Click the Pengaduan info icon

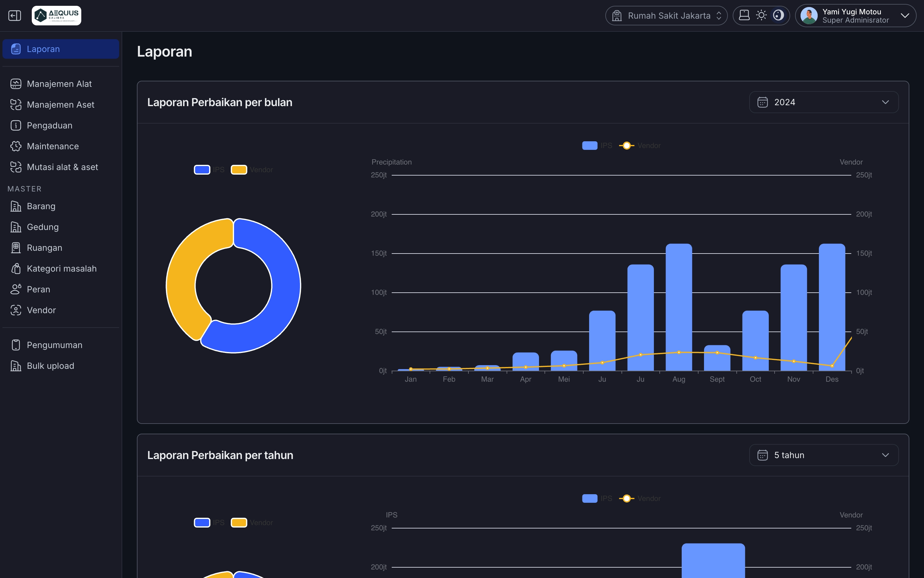16,125
